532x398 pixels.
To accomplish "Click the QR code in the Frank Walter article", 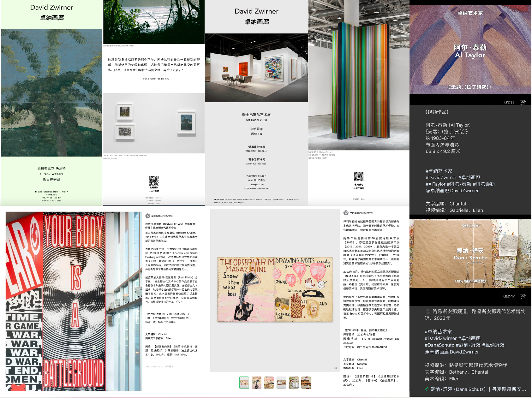I will [154, 181].
